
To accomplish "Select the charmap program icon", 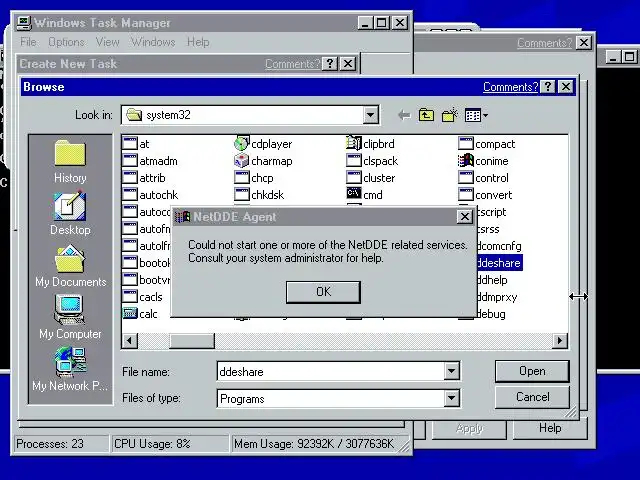I will [x=242, y=161].
